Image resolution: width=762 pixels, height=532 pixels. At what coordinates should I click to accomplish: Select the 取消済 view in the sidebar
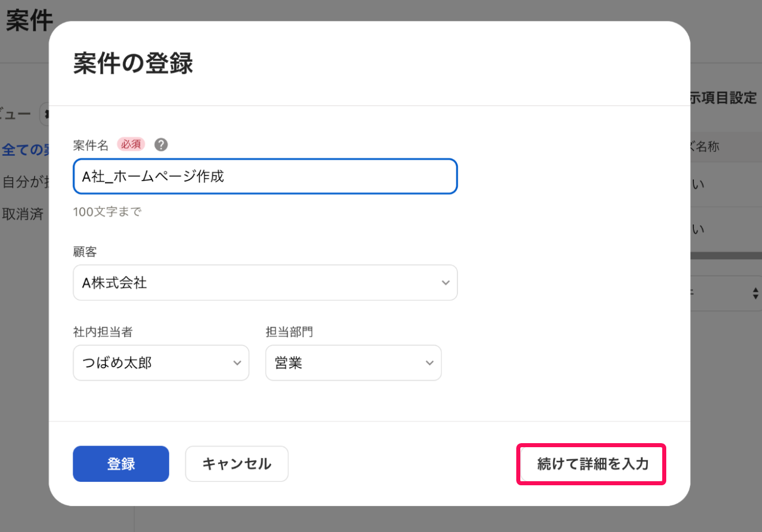[23, 214]
